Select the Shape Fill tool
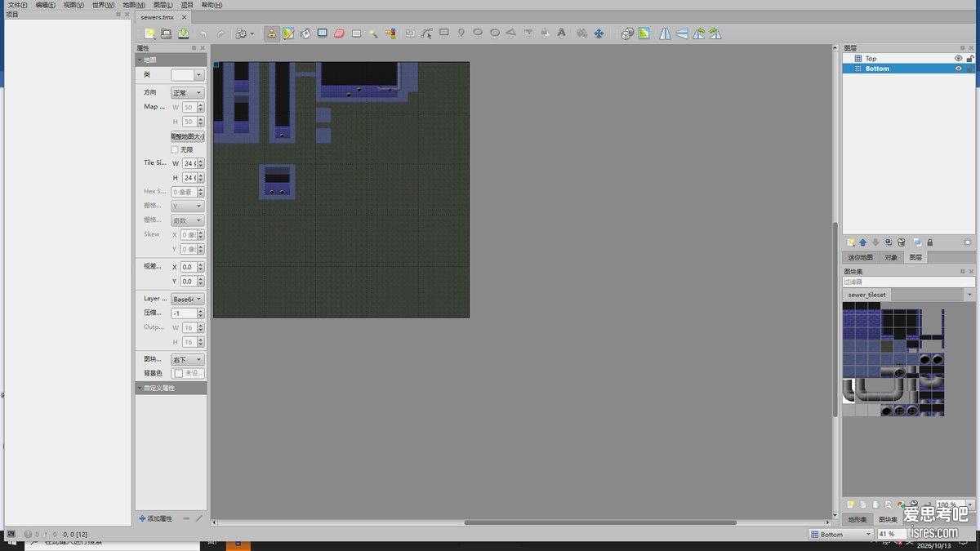Screen dimensions: 980x551 [x=323, y=33]
